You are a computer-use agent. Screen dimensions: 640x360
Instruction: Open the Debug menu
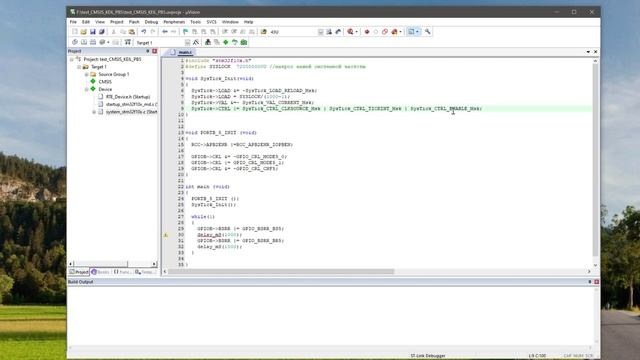pyautogui.click(x=151, y=22)
